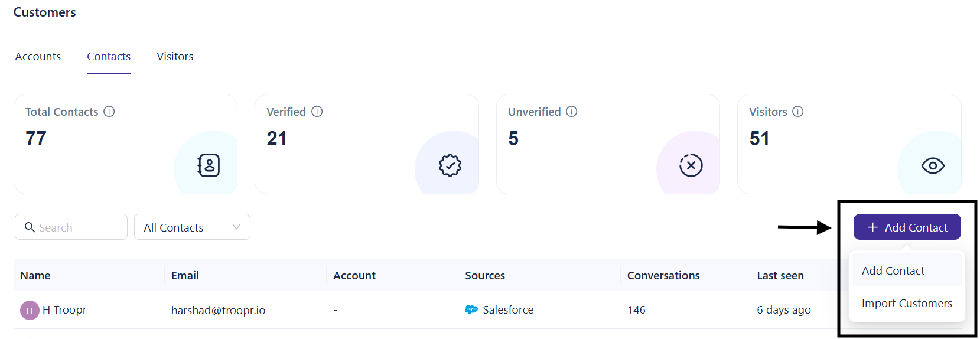Viewport: 980px width, 339px height.
Task: Choose Import Customers from the menu
Action: [x=907, y=304]
